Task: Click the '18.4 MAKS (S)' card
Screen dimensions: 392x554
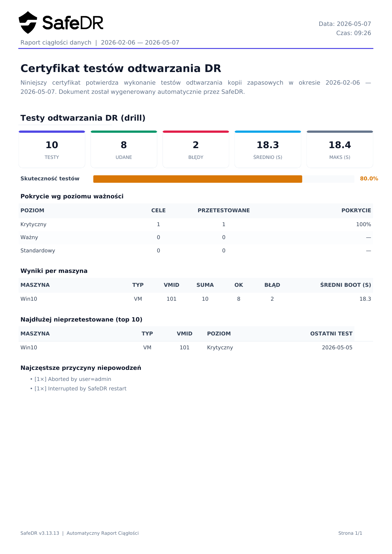Action: pos(340,149)
